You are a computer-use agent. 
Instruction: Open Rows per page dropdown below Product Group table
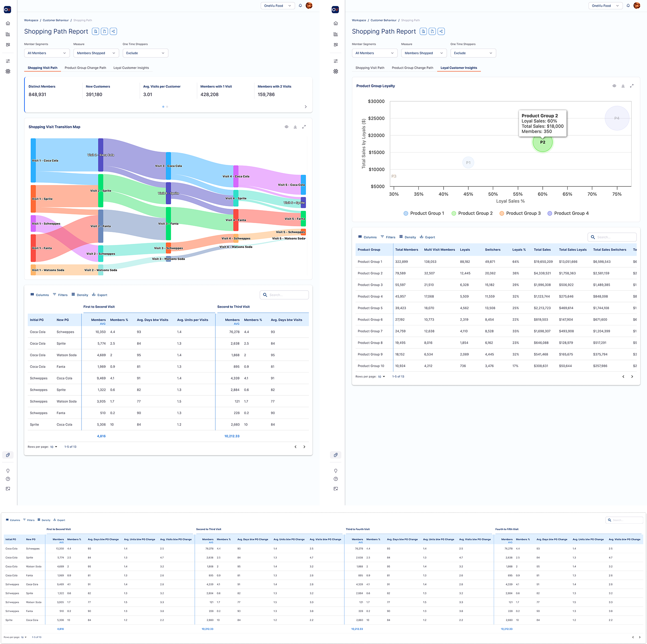381,377
